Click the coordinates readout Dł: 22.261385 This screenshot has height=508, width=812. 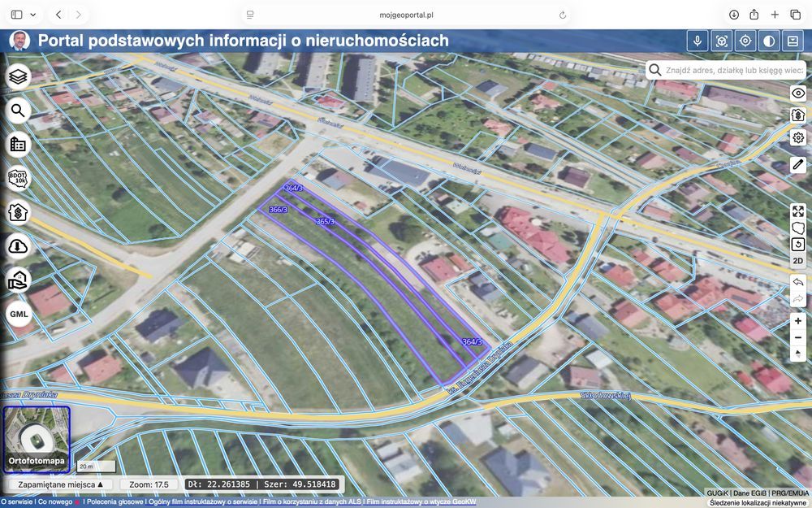(x=264, y=484)
